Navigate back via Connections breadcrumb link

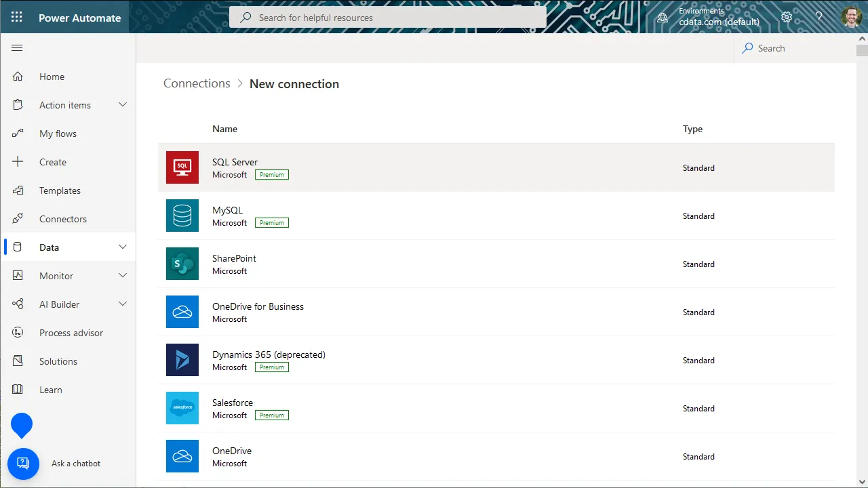197,83
